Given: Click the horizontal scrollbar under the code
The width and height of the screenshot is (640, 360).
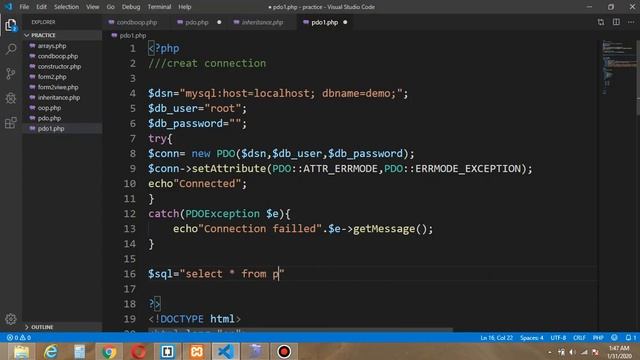Looking at the screenshot, I should [x=300, y=329].
